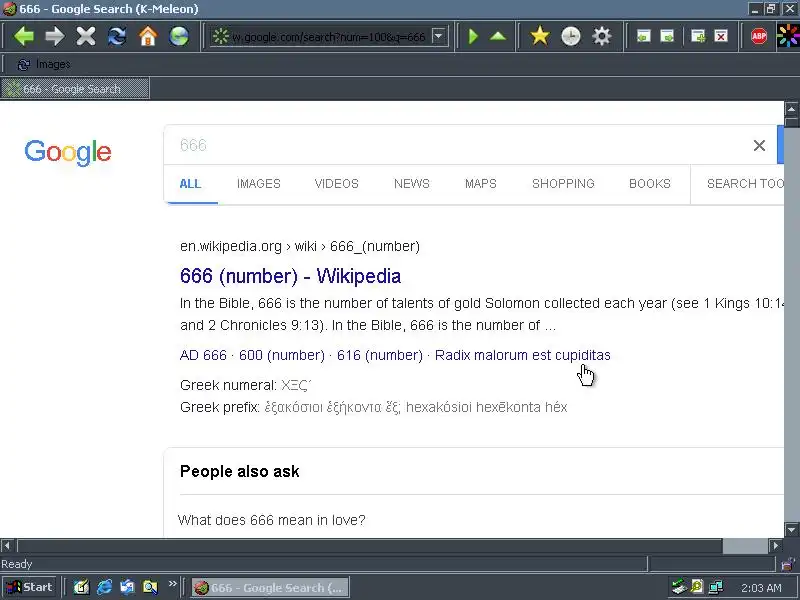Click the folder search quick launch icon

coord(150,587)
